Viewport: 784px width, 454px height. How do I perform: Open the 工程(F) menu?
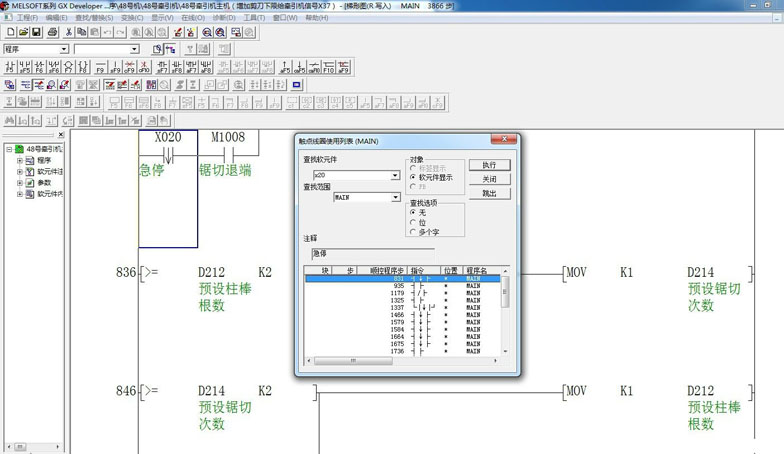coord(27,18)
